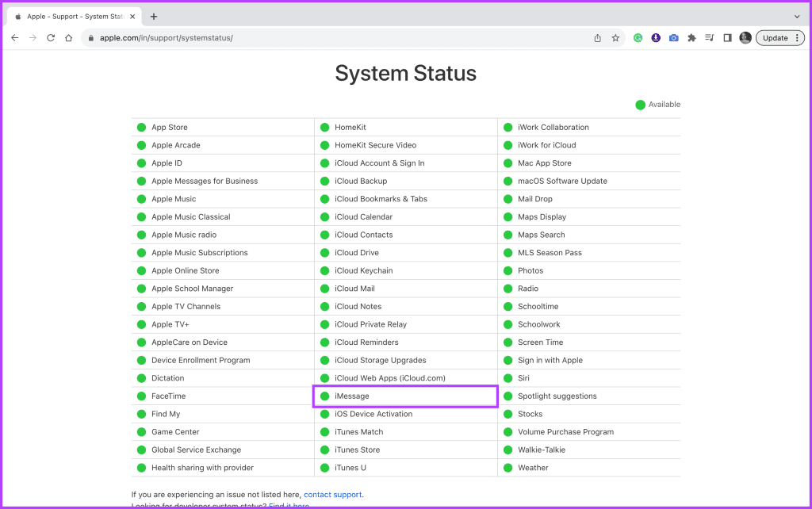Open a new browser tab
The height and width of the screenshot is (509, 812).
(153, 17)
